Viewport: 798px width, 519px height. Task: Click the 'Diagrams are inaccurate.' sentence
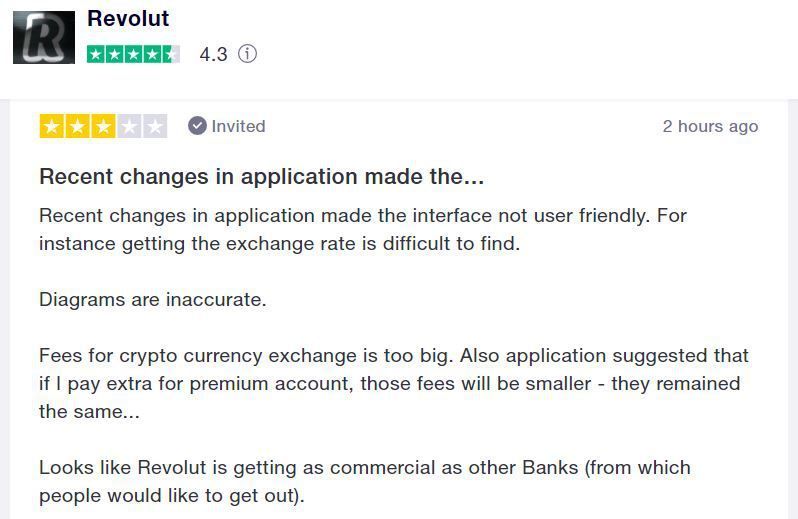pyautogui.click(x=153, y=299)
